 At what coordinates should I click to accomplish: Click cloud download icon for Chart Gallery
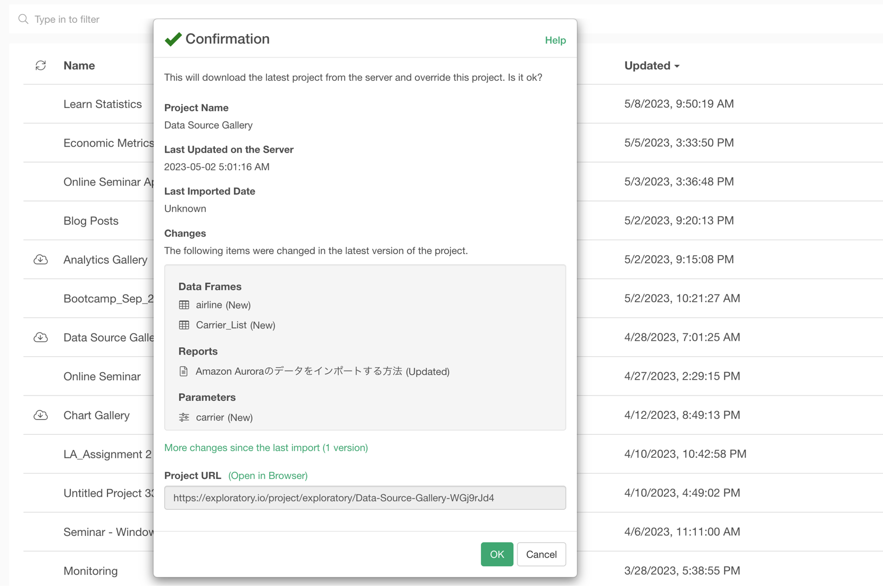[40, 415]
